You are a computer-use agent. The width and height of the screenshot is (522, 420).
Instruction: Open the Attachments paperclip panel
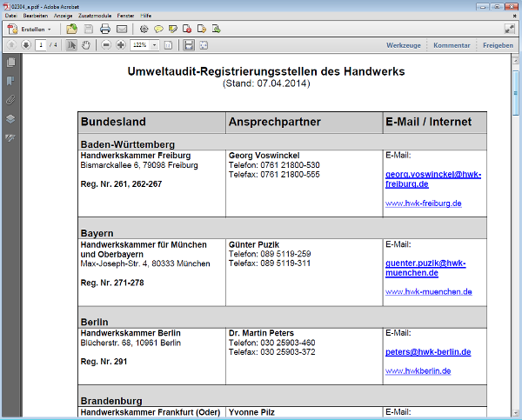click(x=10, y=100)
